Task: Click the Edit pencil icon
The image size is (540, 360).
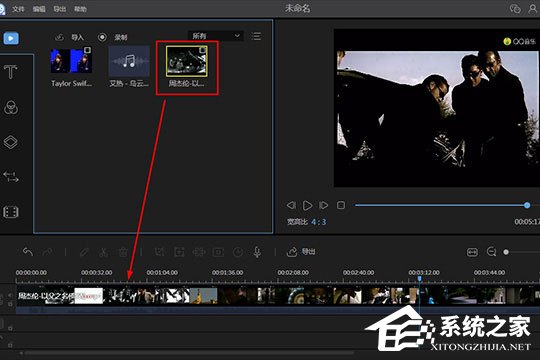Action: (x=84, y=252)
